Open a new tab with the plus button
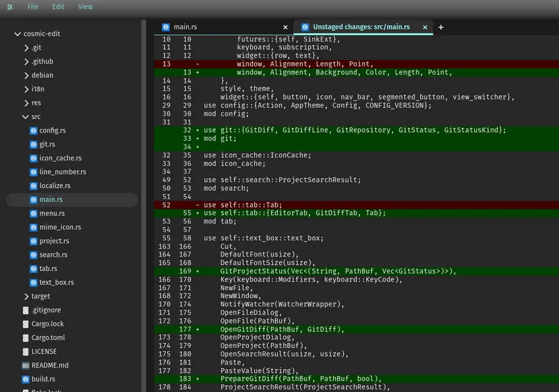The height and width of the screenshot is (392, 559). (440, 27)
